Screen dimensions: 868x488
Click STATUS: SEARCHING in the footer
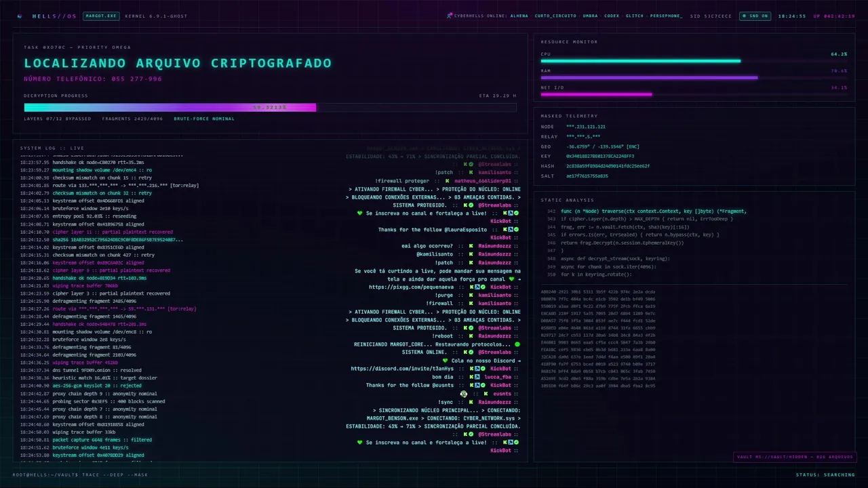coord(825,474)
